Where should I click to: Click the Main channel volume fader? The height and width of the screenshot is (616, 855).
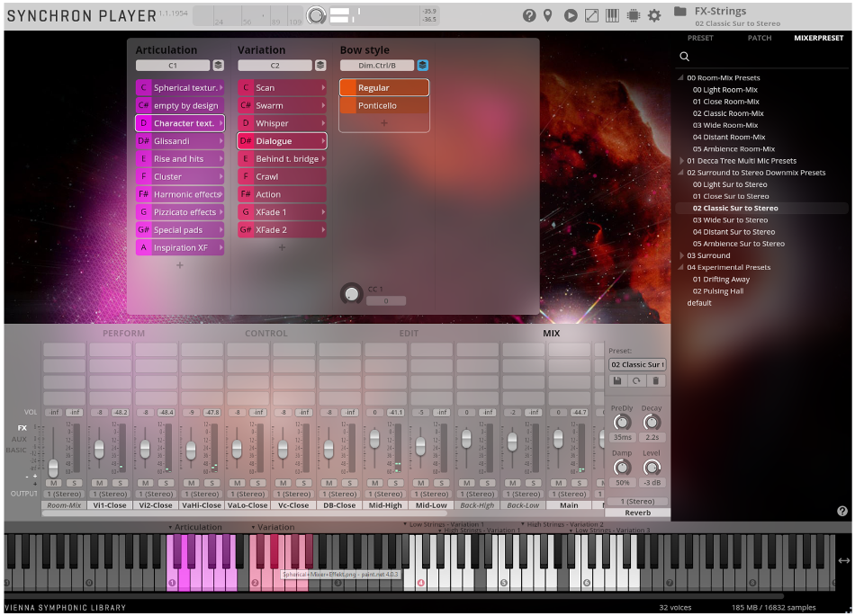[558, 439]
